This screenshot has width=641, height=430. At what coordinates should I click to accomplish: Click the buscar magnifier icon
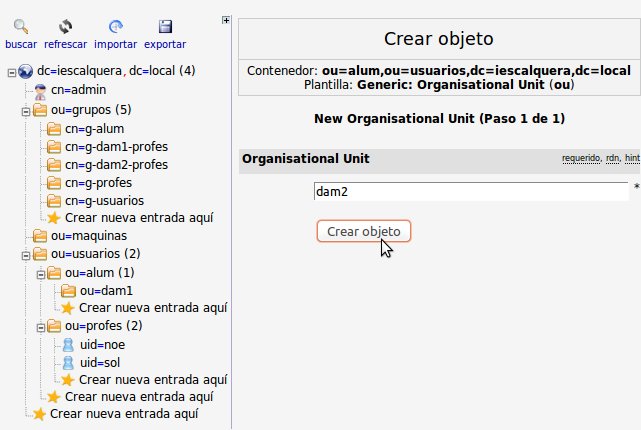[x=21, y=27]
